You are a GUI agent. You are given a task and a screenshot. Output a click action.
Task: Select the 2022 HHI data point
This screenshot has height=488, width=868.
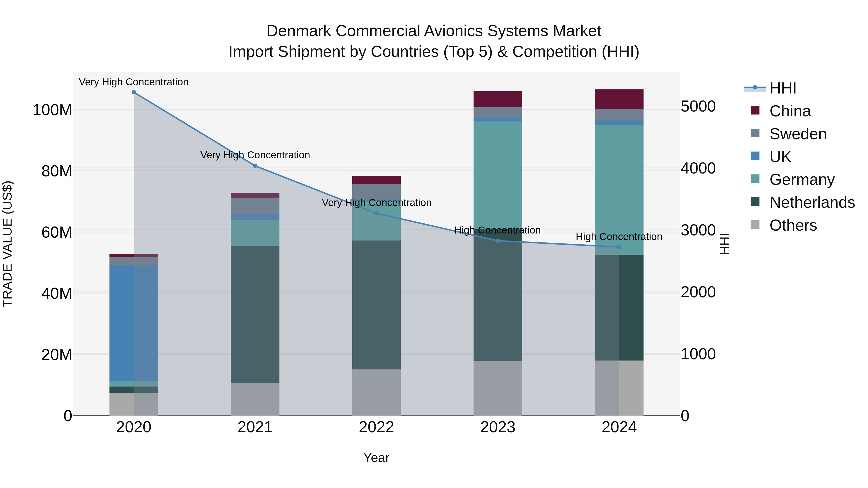point(376,214)
